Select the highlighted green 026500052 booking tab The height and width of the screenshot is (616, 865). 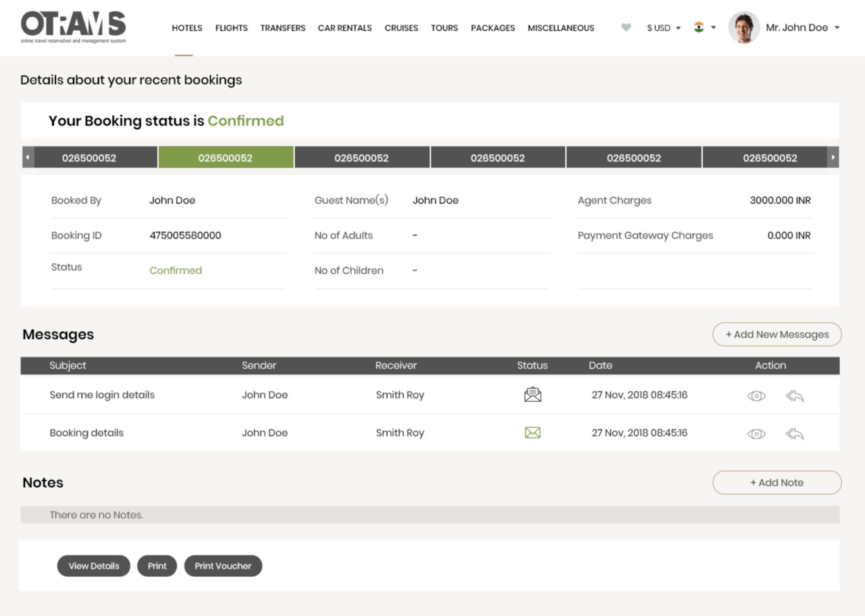(226, 158)
